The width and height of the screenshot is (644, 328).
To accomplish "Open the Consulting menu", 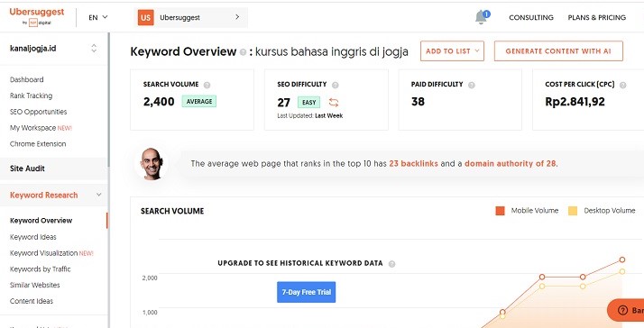I will (x=531, y=18).
